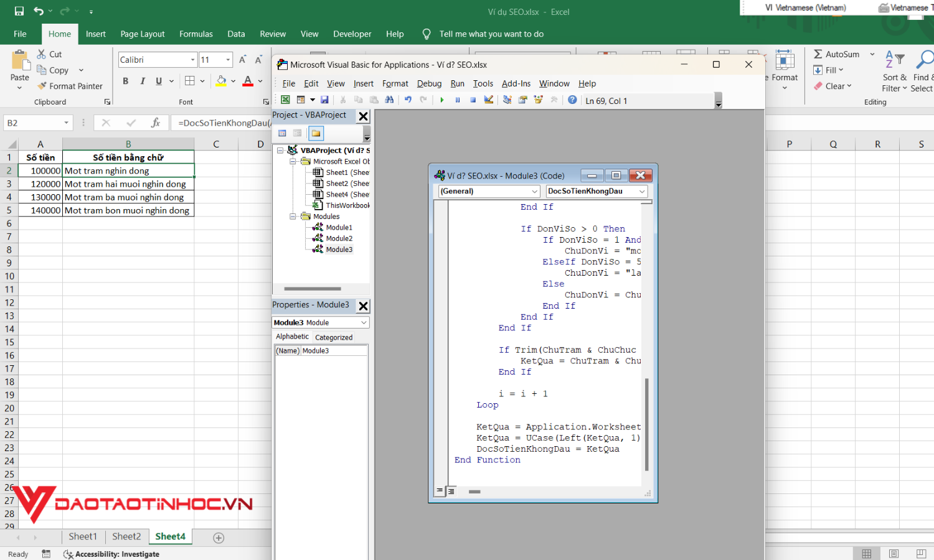Viewport: 934px width, 560px height.
Task: Open Project Explorer icon in VBA toolbar
Action: coord(507,100)
